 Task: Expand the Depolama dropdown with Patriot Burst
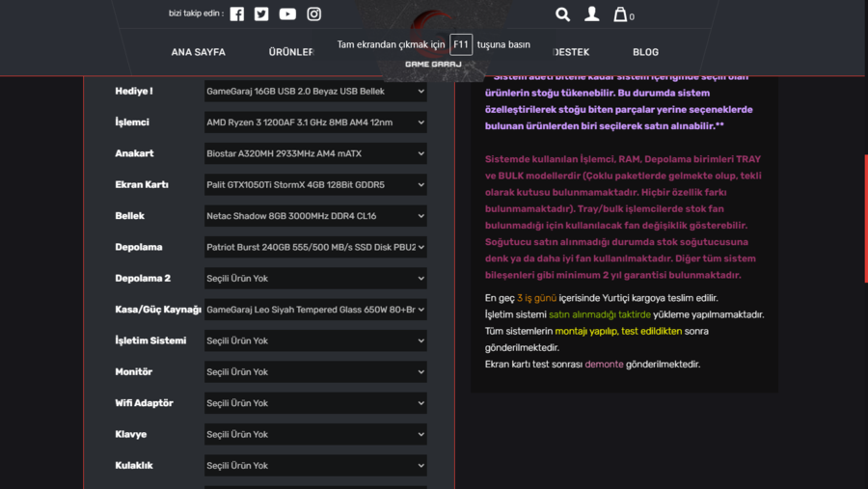pos(315,247)
